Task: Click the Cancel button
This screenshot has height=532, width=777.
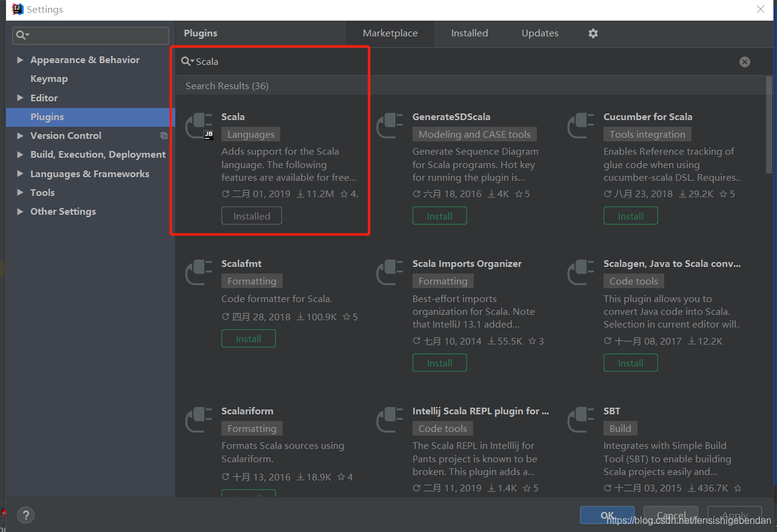Action: [671, 515]
